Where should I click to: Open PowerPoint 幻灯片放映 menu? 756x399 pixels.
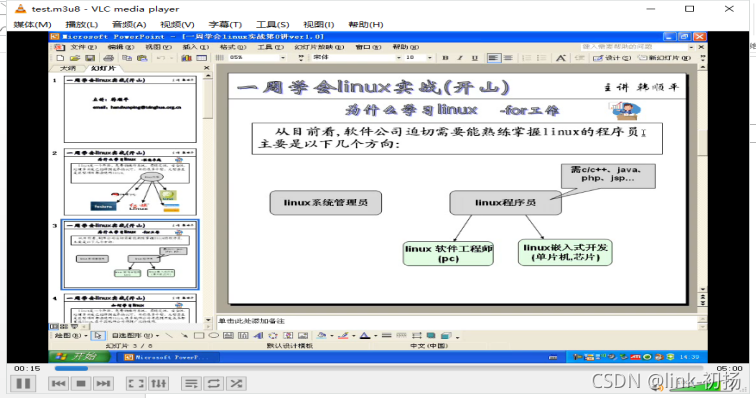(x=319, y=47)
